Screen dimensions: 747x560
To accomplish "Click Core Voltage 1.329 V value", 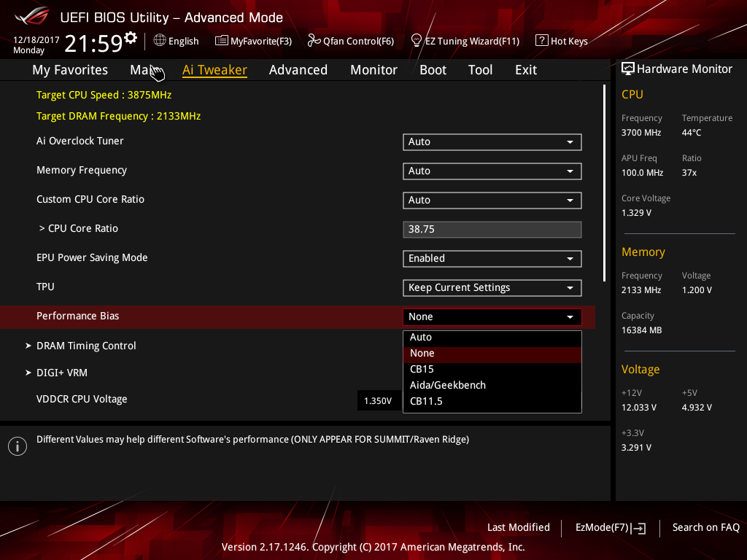I will pos(636,213).
